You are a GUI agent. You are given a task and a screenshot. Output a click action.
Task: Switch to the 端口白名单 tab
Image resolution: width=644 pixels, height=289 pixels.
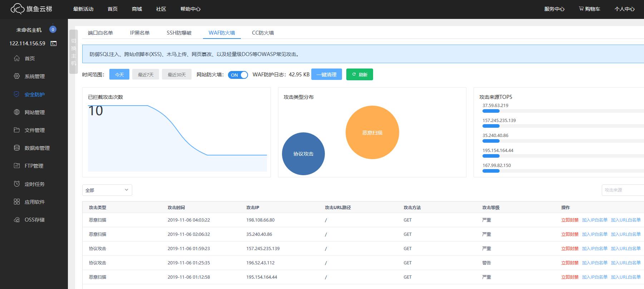pyautogui.click(x=100, y=33)
